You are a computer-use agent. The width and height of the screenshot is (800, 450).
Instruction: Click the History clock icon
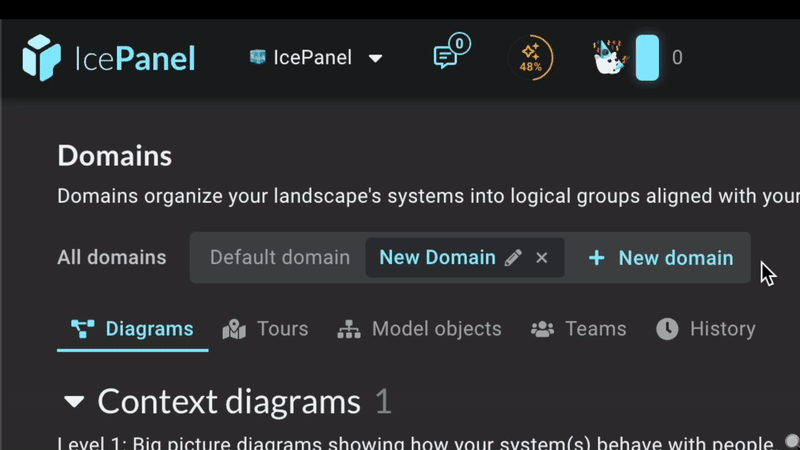pos(667,329)
